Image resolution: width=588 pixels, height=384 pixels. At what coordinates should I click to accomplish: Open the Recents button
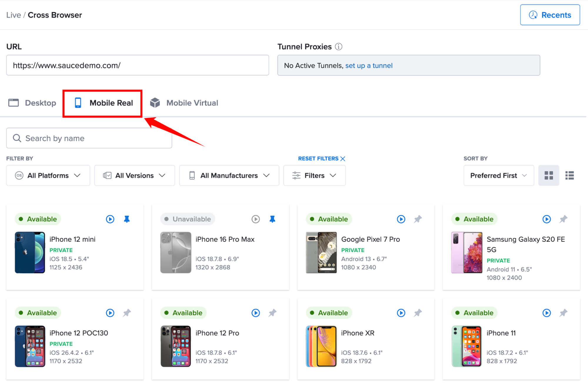550,15
